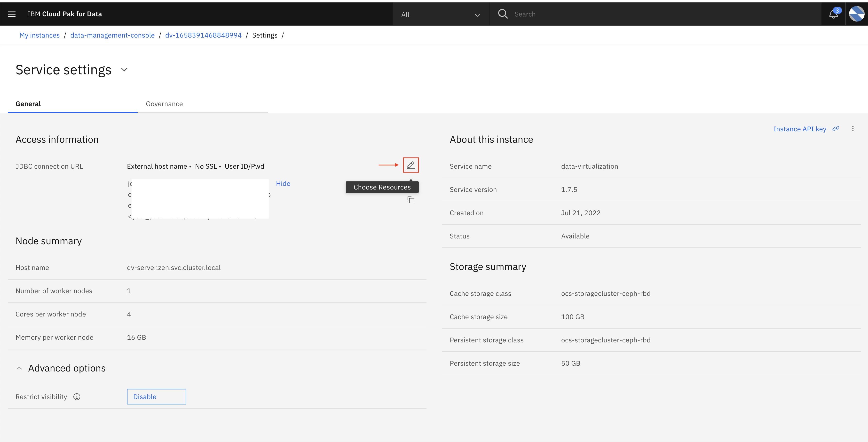Click the Node summary heading
The width and height of the screenshot is (868, 442).
(48, 241)
